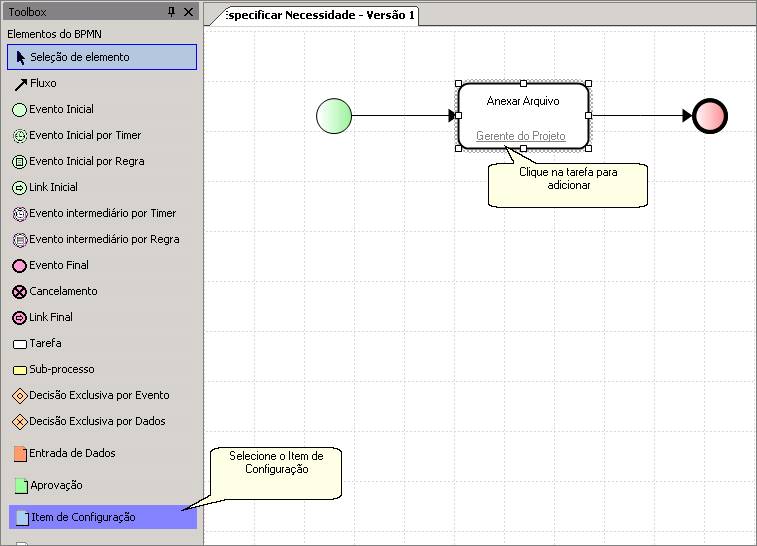Screen dimensions: 757x546
Task: Choose Decisão Exclusiva por Evento diamond icon
Action: coord(19,396)
